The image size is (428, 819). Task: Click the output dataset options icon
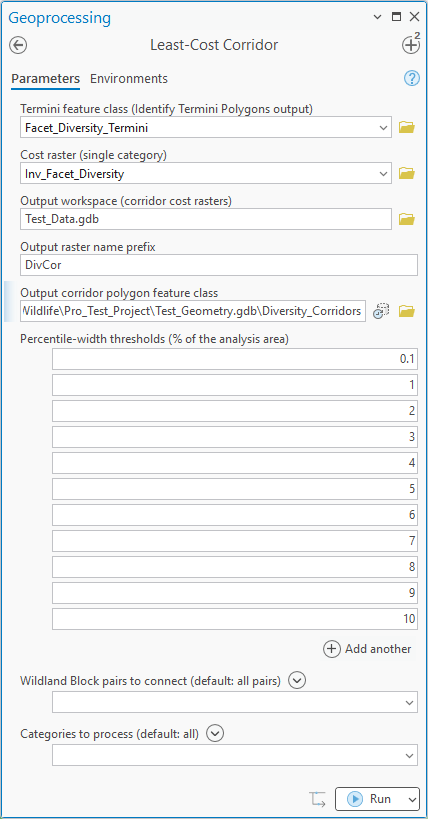point(381,311)
